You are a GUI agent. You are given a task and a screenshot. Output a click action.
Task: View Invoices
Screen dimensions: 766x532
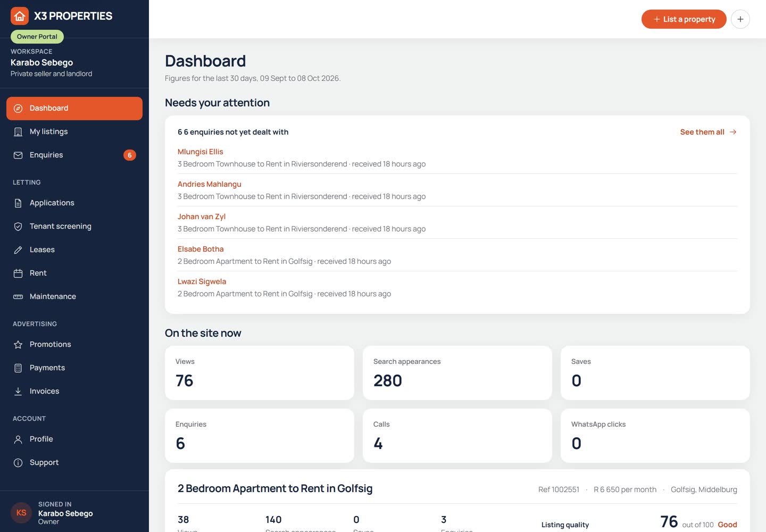[74, 392]
